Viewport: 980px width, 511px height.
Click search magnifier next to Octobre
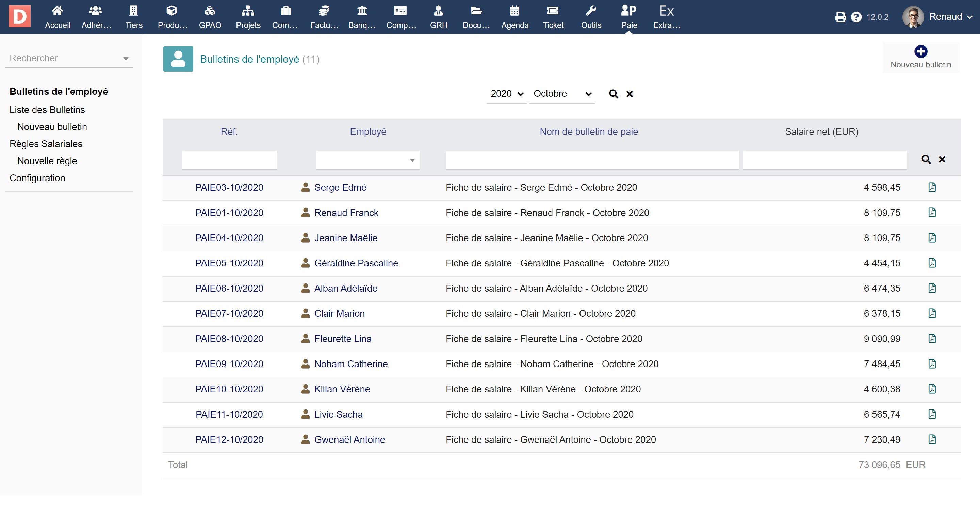613,94
